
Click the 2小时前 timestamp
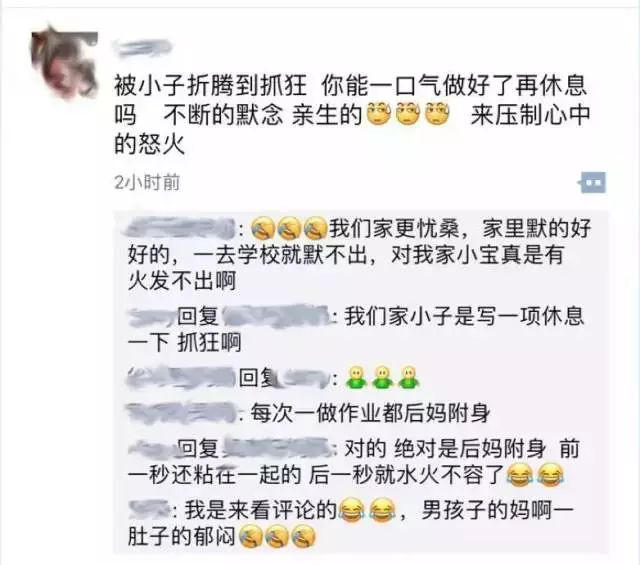point(147,182)
